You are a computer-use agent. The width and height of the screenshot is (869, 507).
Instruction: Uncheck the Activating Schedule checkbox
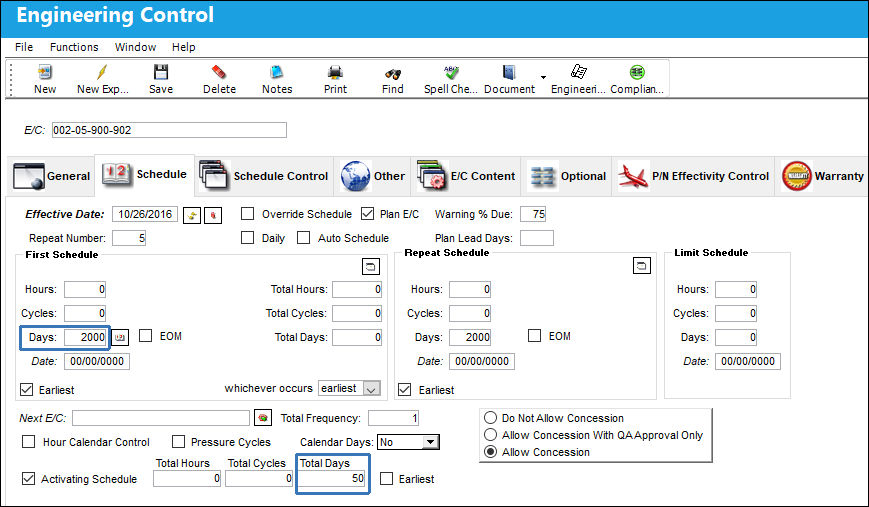point(28,479)
